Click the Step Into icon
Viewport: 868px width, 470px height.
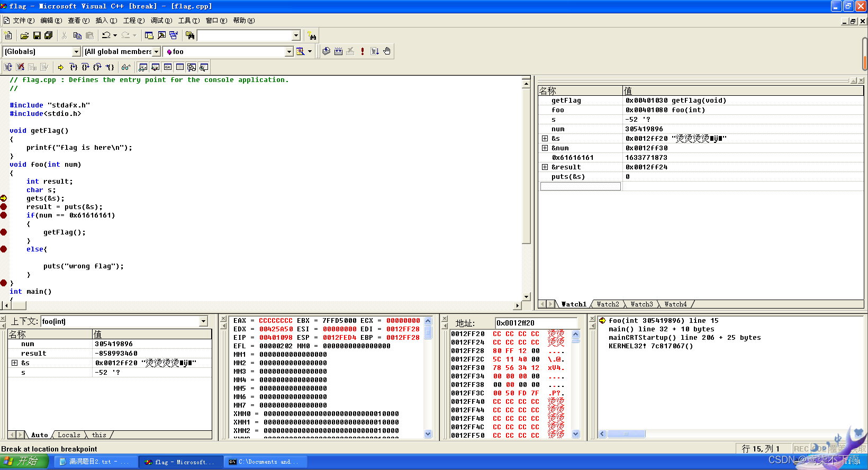[73, 67]
